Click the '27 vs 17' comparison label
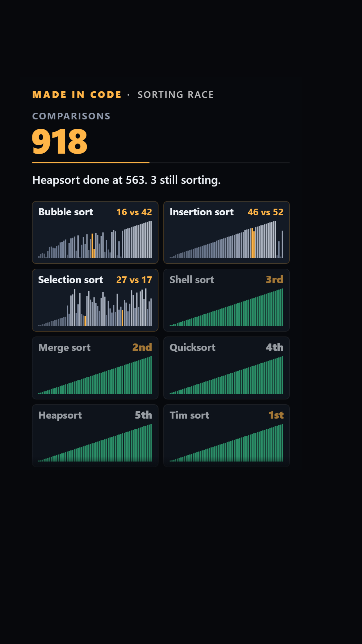 click(134, 280)
